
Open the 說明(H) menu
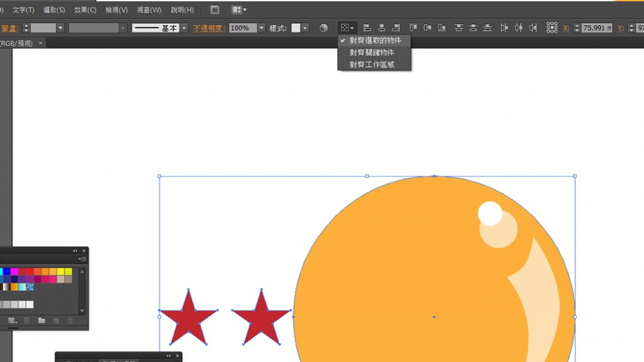(182, 9)
